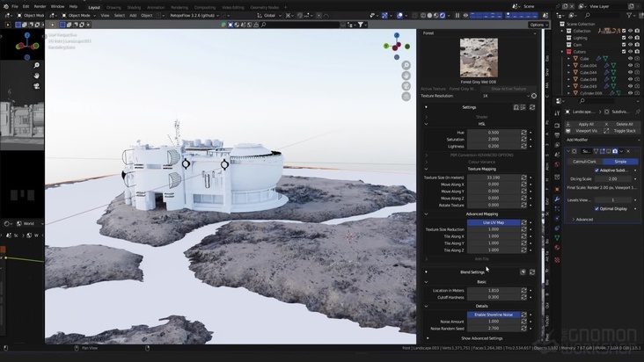Open the Object Mode dropdown in the main viewport
This screenshot has width=644, height=362.
coord(78,16)
